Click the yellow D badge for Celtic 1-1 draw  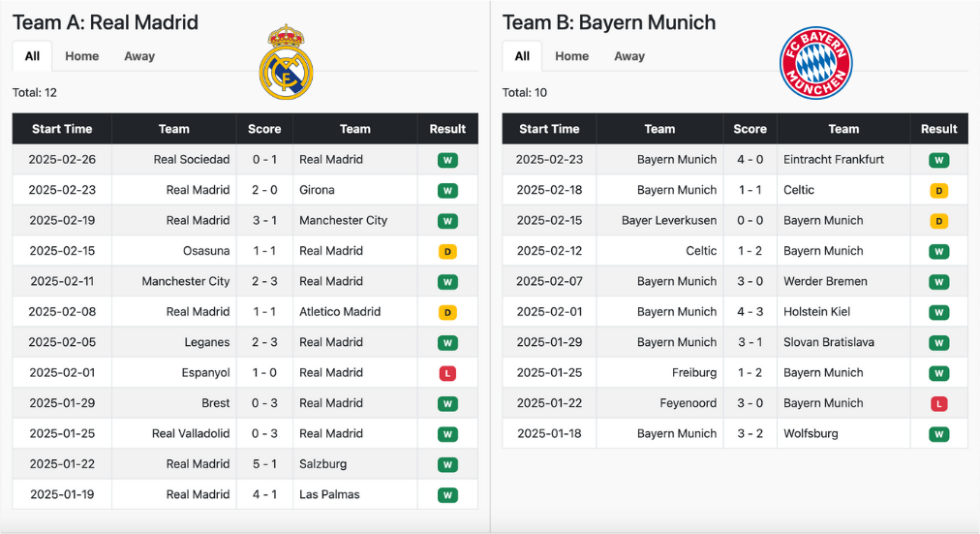[x=938, y=191]
